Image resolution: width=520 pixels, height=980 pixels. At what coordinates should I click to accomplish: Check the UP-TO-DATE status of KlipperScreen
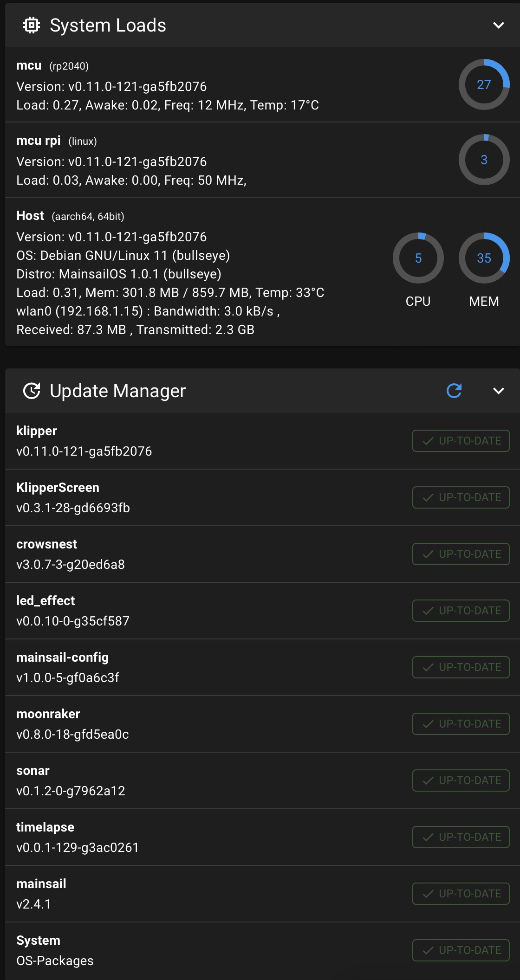coord(460,497)
